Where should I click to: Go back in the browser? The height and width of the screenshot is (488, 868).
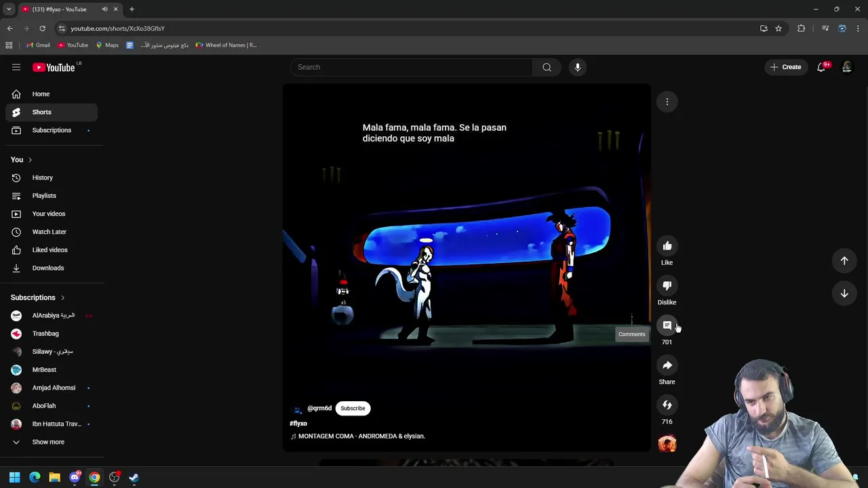(10, 28)
